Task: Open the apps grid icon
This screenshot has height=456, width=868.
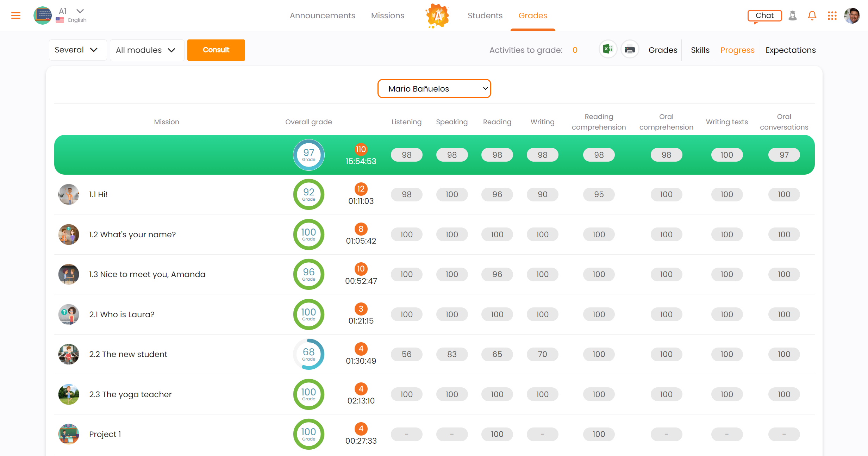Action: click(832, 15)
